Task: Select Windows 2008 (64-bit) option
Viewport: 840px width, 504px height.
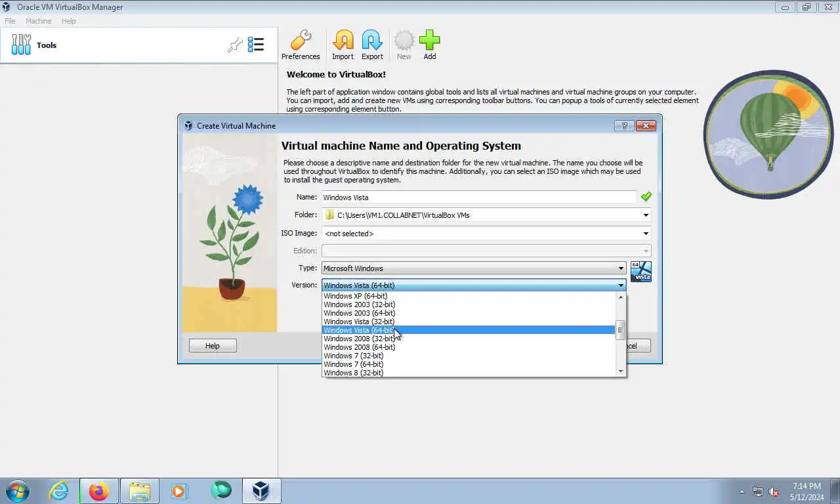Action: 469,347
